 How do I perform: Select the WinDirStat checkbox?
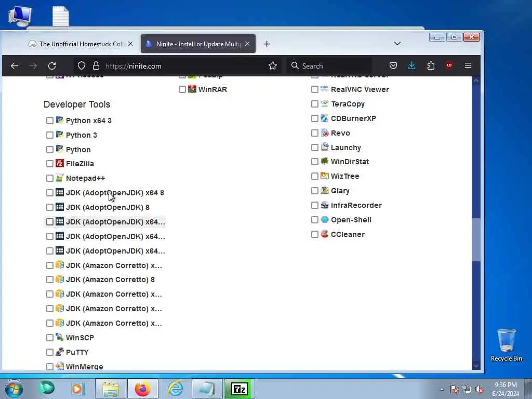coord(315,162)
